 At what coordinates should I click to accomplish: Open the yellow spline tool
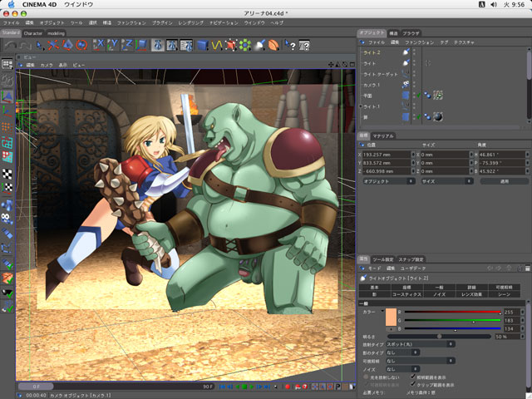click(217, 45)
